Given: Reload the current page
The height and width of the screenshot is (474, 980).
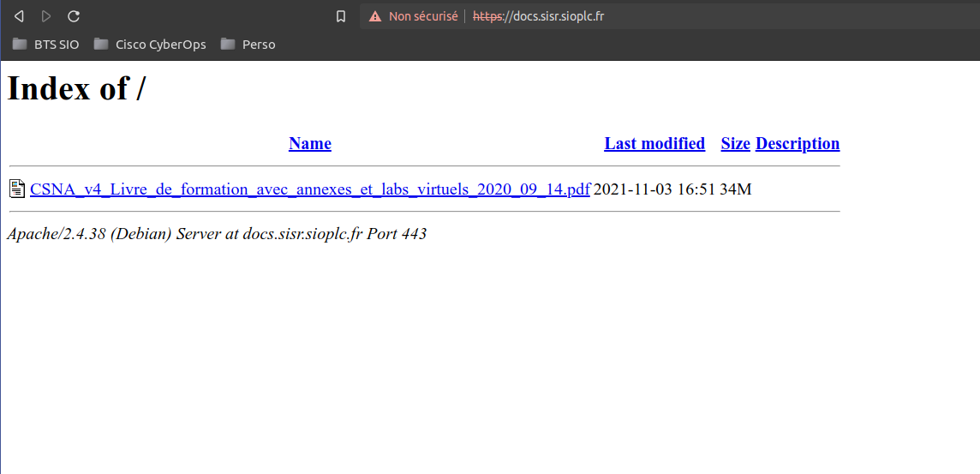Looking at the screenshot, I should tap(74, 16).
